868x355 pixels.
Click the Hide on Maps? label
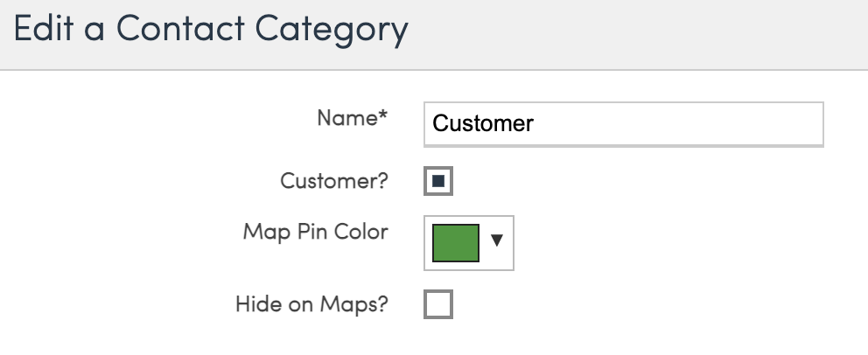[x=311, y=305]
